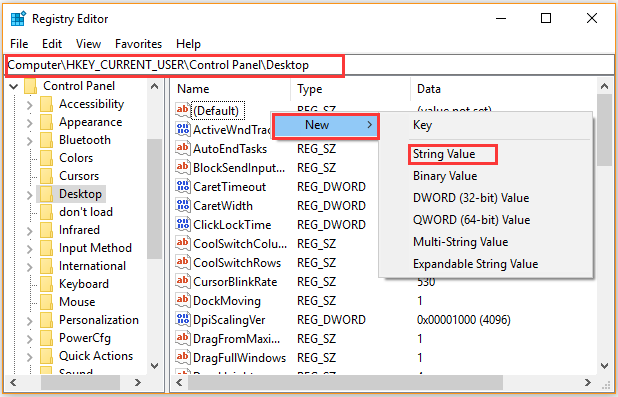Select the don't load key
The height and width of the screenshot is (397, 618).
click(86, 212)
